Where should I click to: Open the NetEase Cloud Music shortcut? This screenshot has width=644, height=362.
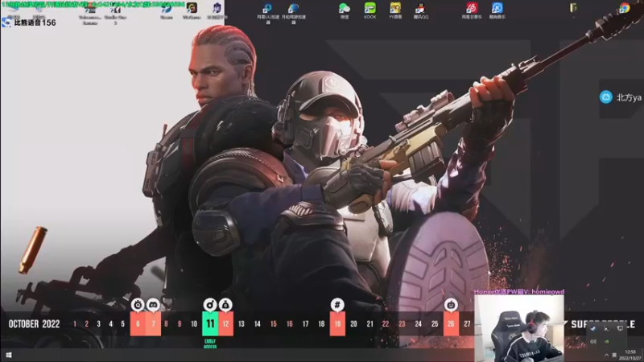tap(472, 10)
